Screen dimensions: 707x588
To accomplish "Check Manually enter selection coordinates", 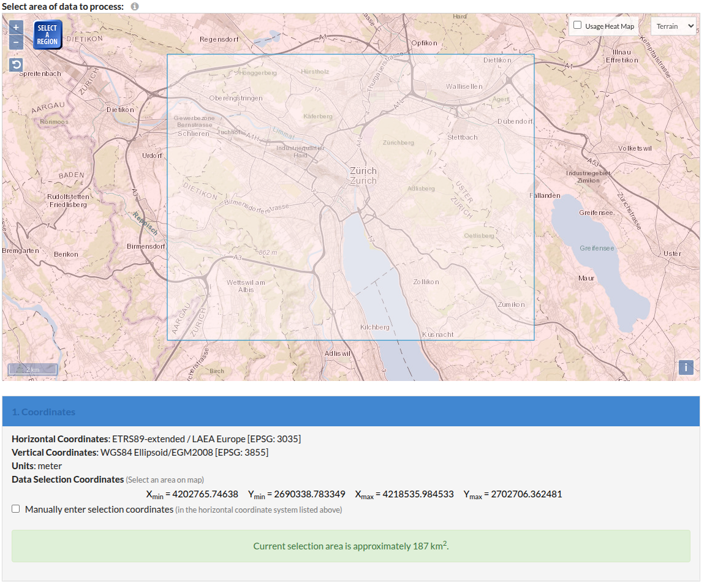I will [16, 509].
